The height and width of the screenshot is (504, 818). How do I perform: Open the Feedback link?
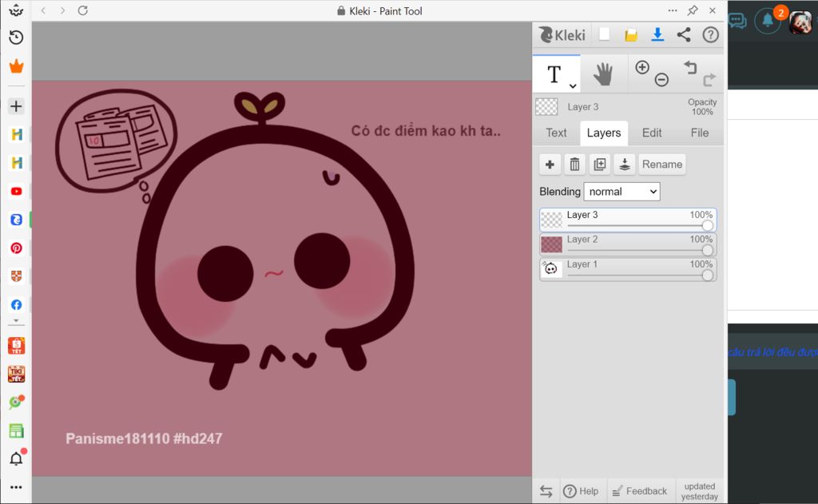(x=640, y=491)
